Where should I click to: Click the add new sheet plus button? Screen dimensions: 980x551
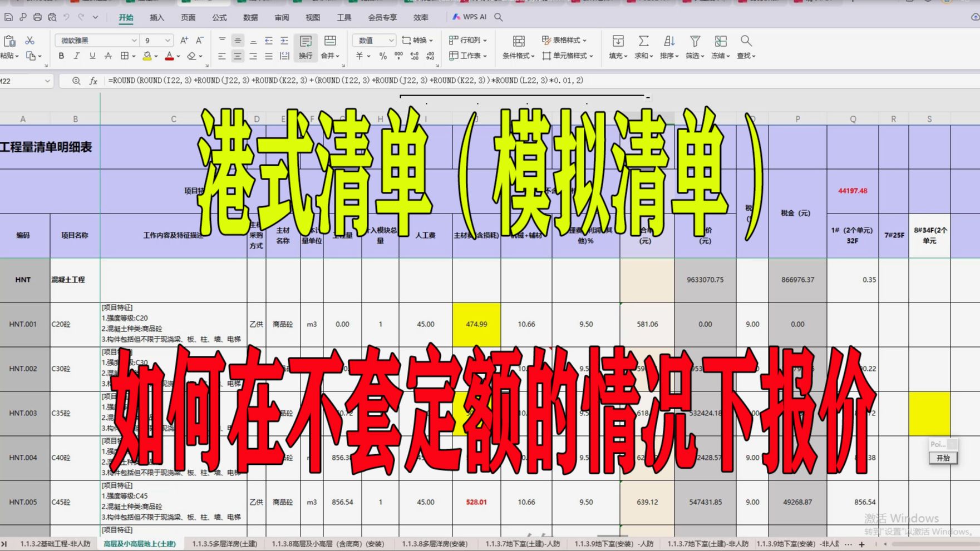pyautogui.click(x=861, y=544)
